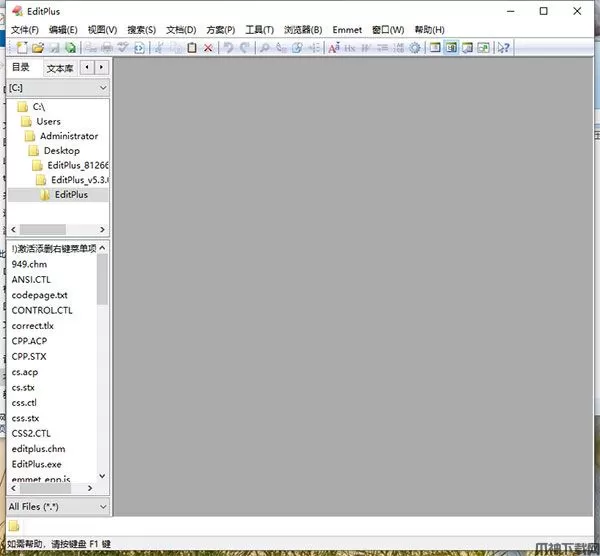Toggle the highlighted Directory Window icon
This screenshot has height=556, width=600.
point(452,48)
